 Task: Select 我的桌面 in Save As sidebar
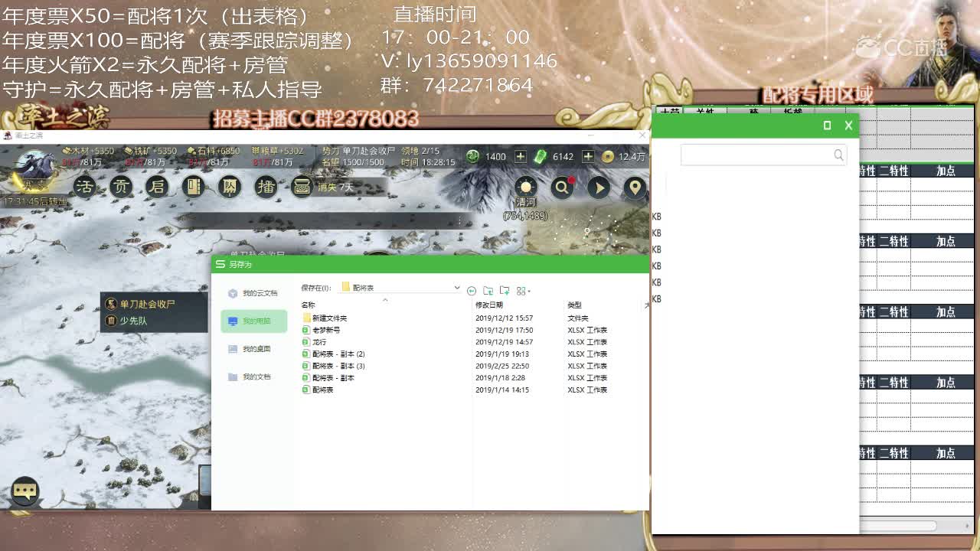pos(253,349)
